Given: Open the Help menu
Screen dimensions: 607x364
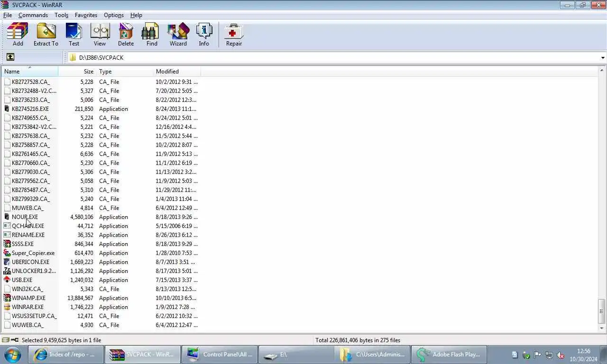Looking at the screenshot, I should pos(136,15).
